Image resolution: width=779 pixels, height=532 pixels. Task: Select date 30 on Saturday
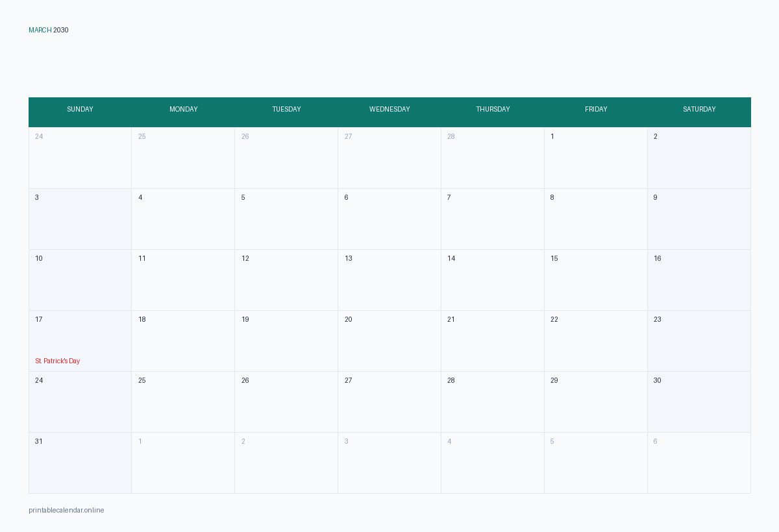[x=699, y=402]
